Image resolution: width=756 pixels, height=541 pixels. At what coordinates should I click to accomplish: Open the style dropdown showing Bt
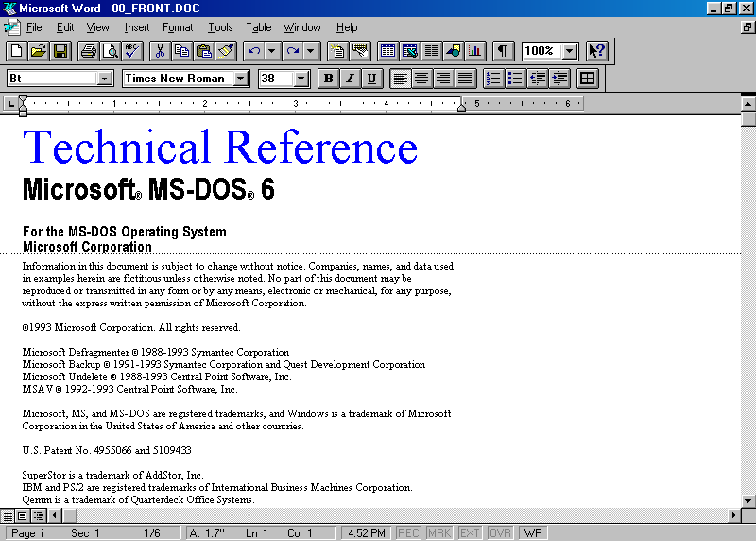pyautogui.click(x=105, y=79)
